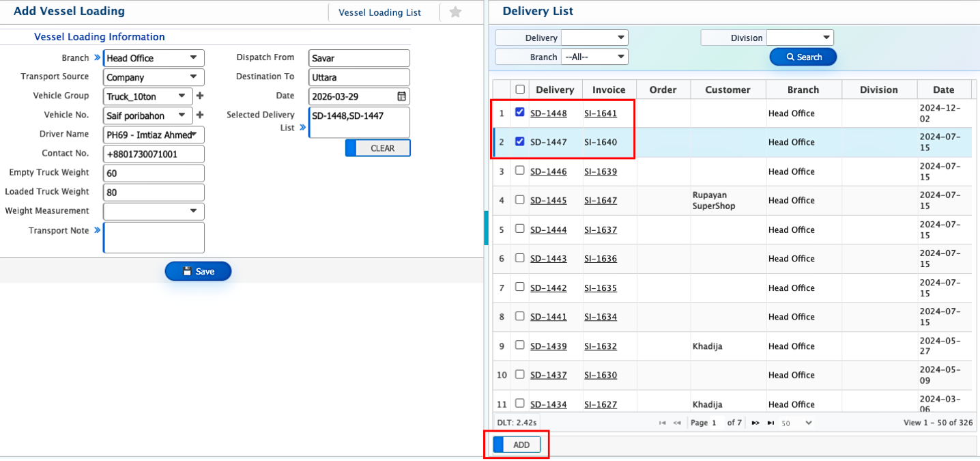Image resolution: width=980 pixels, height=461 pixels.
Task: Open the Date calendar picker icon
Action: coord(402,96)
